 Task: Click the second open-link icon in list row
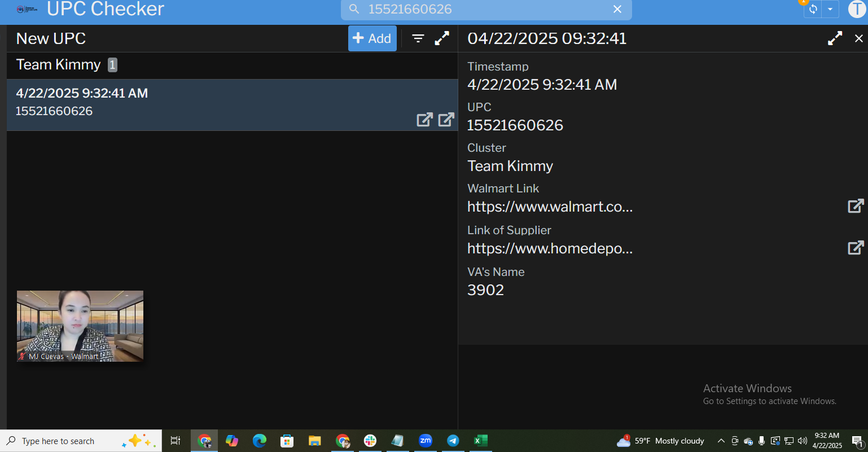click(446, 120)
